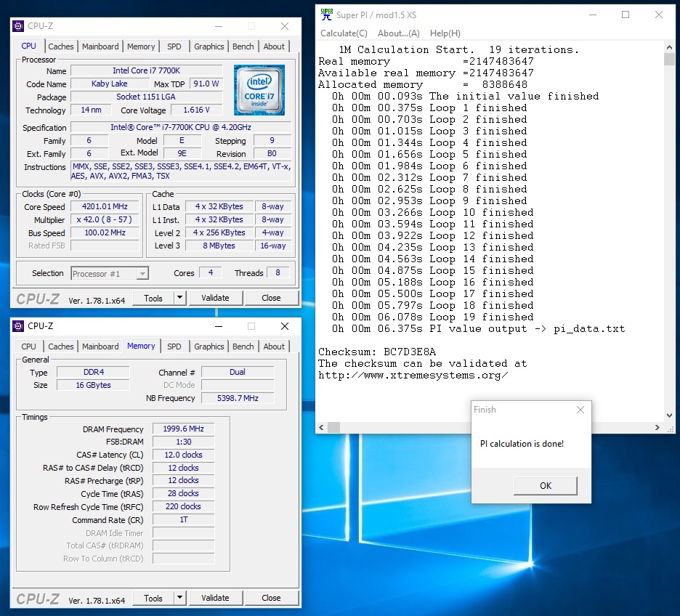Expand Tools dropdown arrow in bottom CPU-Z window
Screen dimensions: 680x616
pos(180,598)
